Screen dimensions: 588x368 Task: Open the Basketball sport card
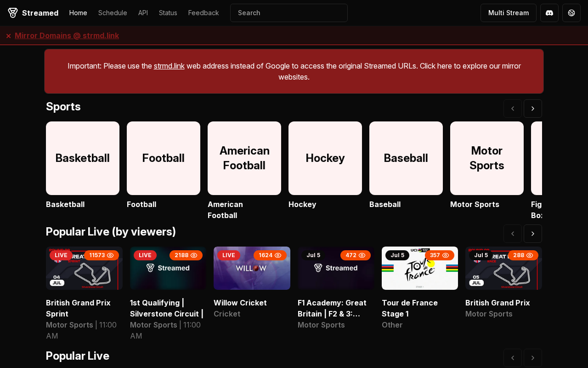[x=83, y=158]
